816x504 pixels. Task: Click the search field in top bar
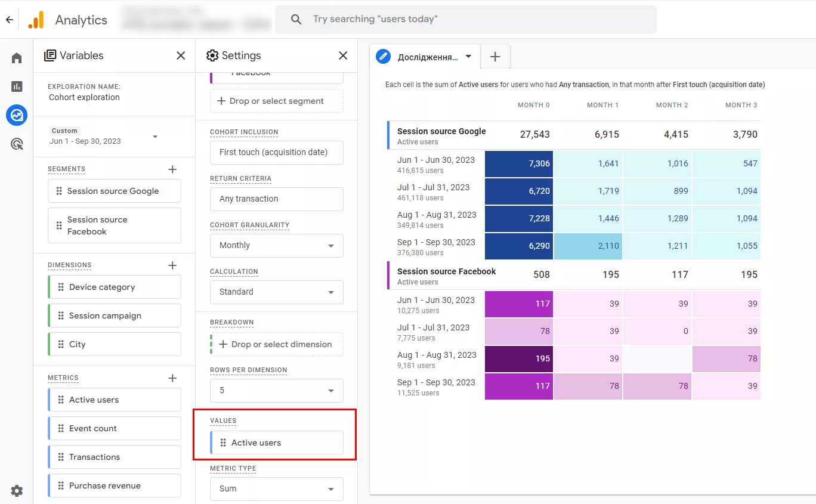tap(465, 20)
